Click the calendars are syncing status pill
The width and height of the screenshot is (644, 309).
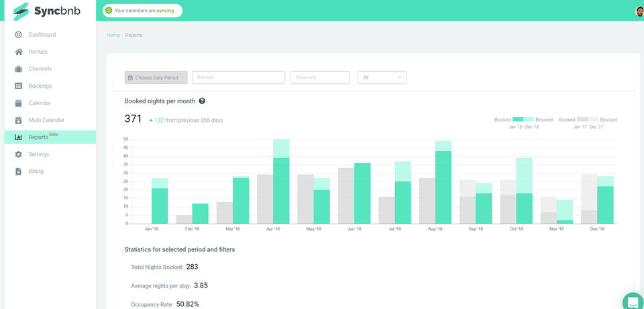tap(142, 11)
